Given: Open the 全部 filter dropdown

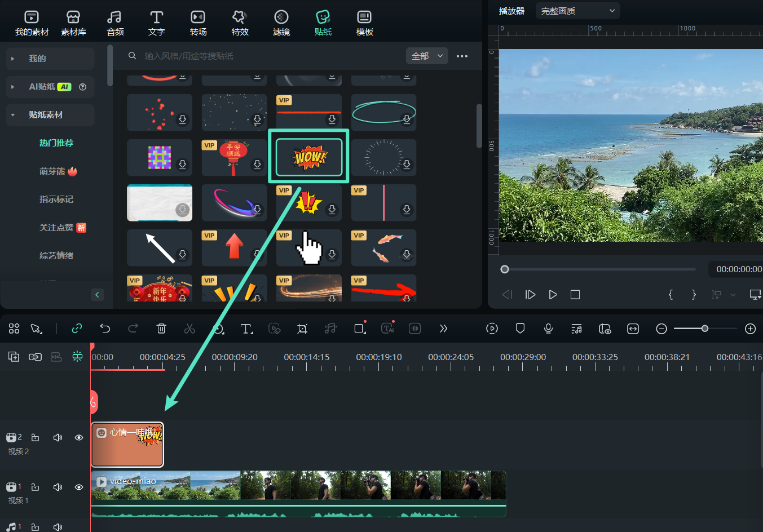Looking at the screenshot, I should pos(427,56).
